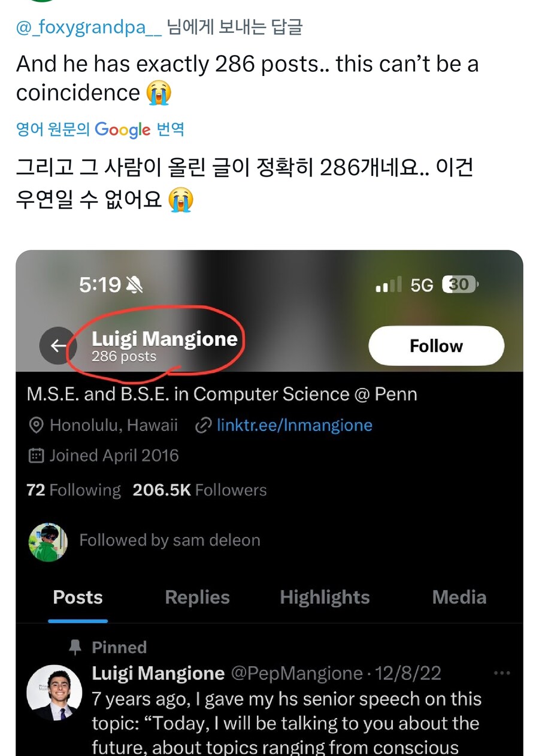
Task: Click the calendar icon beside Joined April 2016
Action: pos(37,456)
